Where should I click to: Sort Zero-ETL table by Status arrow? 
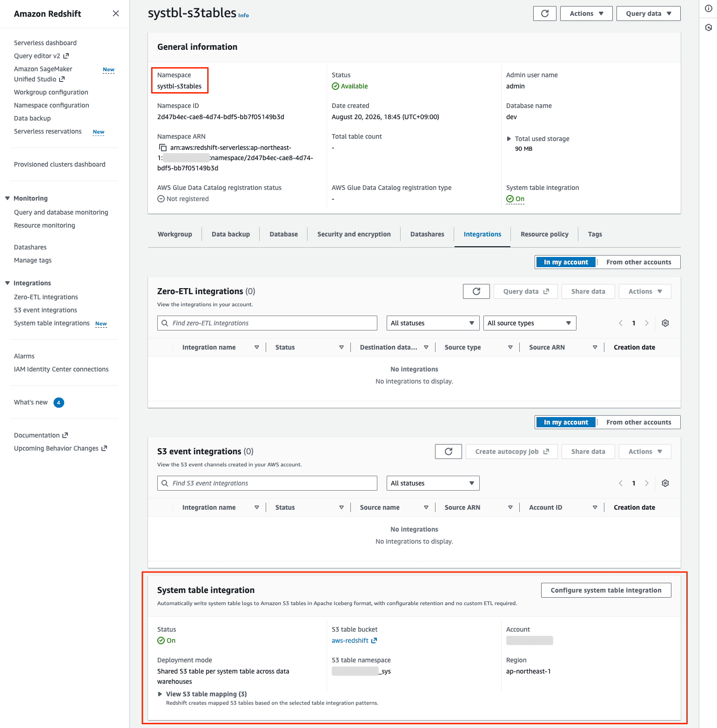coord(342,347)
